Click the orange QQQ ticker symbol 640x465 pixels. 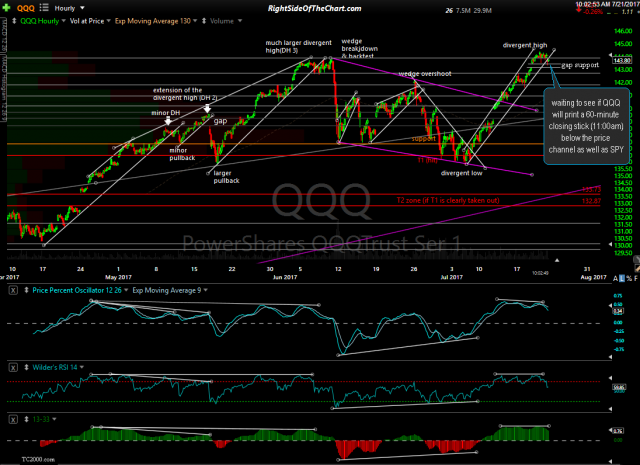25,8
